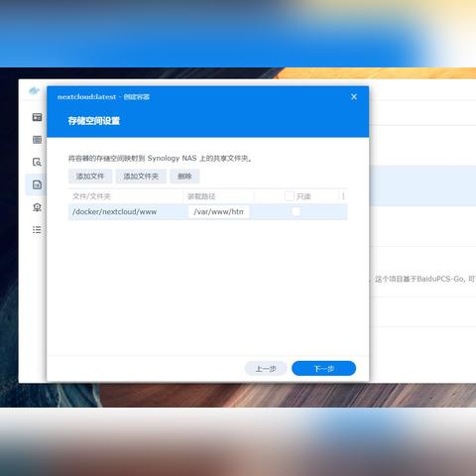Screen dimensions: 476x476
Task: Toggle the 只读 header checkbox
Action: click(290, 196)
